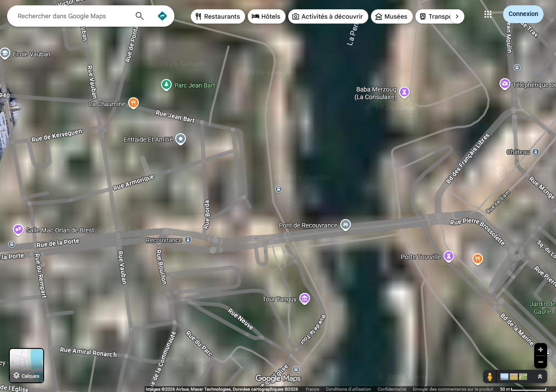Click the La Chaumine label

107,104
